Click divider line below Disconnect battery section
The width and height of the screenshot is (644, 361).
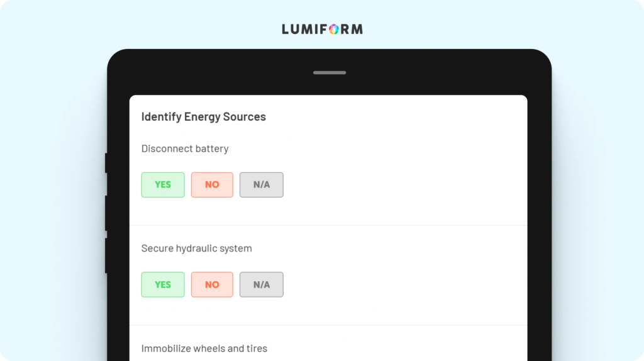pyautogui.click(x=328, y=226)
